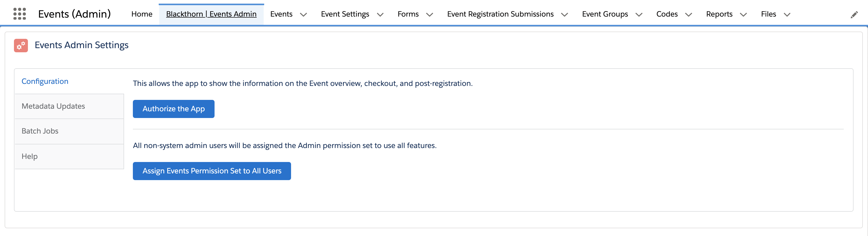Expand the Event Settings dropdown chevron
The width and height of the screenshot is (868, 236).
click(380, 14)
